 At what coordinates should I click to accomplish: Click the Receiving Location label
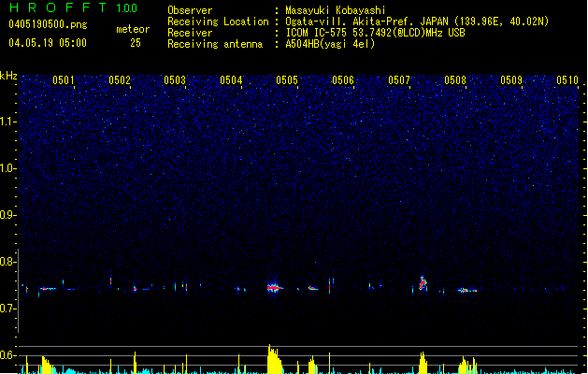[218, 22]
